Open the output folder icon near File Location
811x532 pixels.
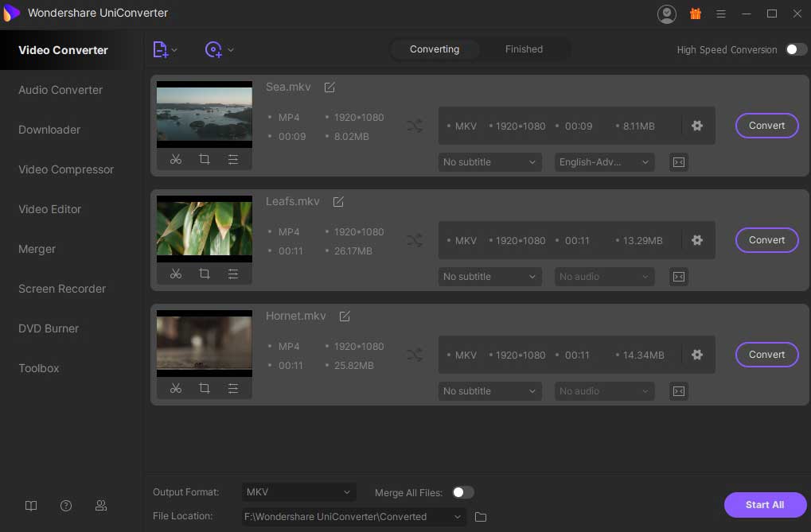point(481,517)
